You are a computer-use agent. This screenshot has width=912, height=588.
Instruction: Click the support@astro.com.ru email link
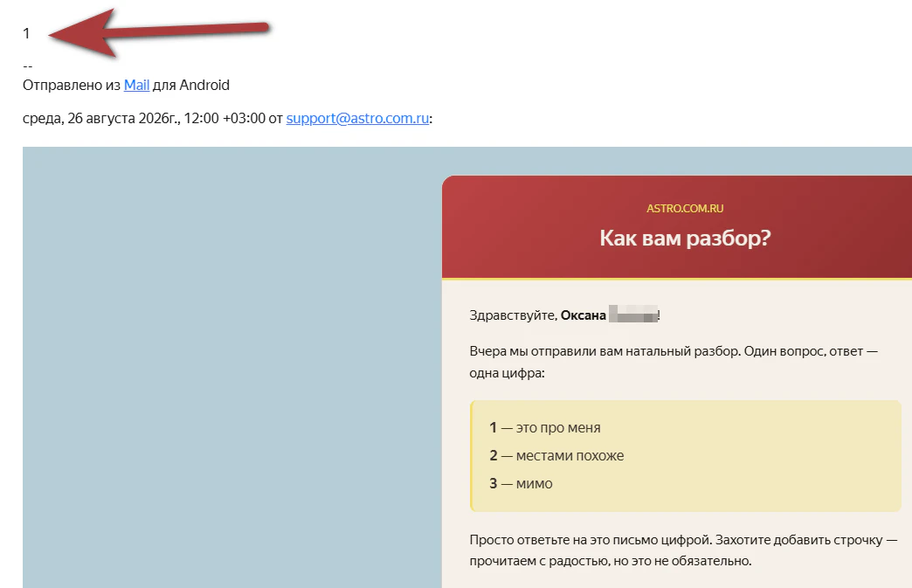tap(357, 118)
